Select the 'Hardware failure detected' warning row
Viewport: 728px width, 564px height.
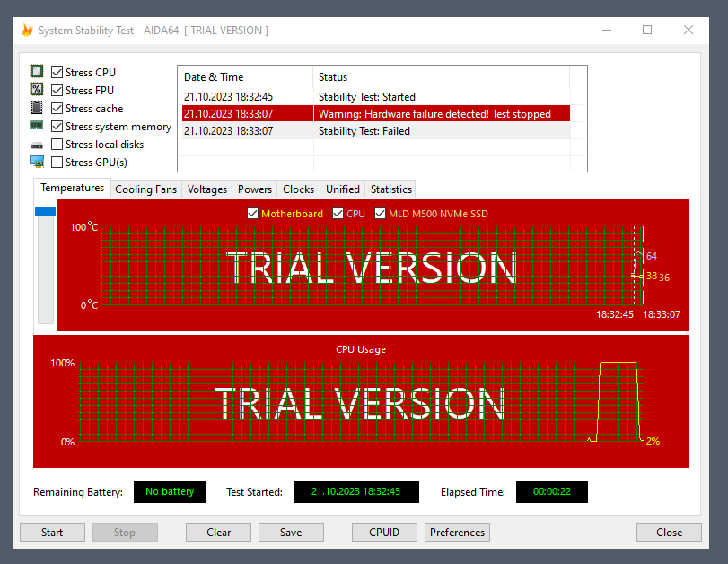click(376, 114)
